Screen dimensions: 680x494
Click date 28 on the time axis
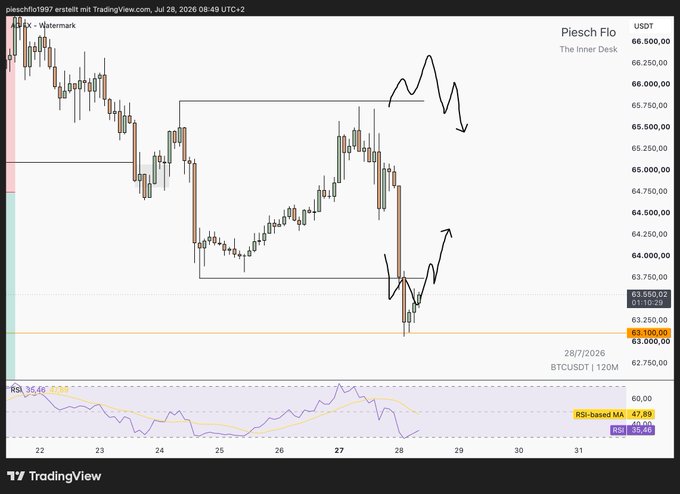[399, 450]
